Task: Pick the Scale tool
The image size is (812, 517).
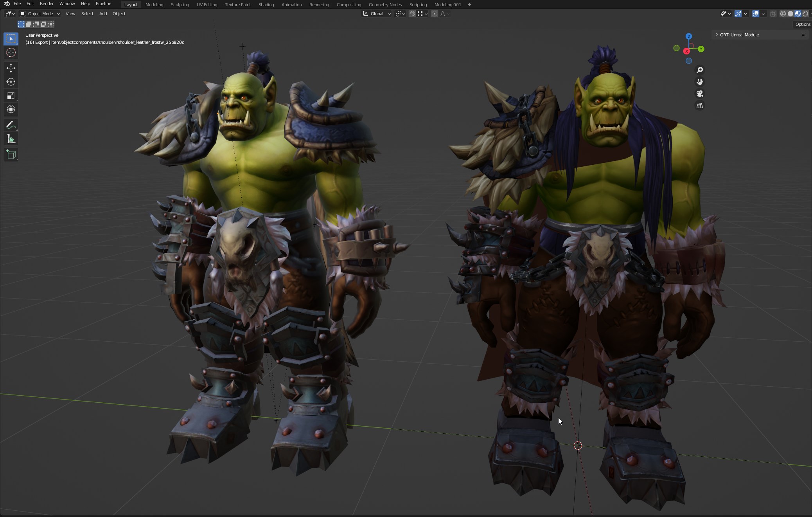Action: 11,96
